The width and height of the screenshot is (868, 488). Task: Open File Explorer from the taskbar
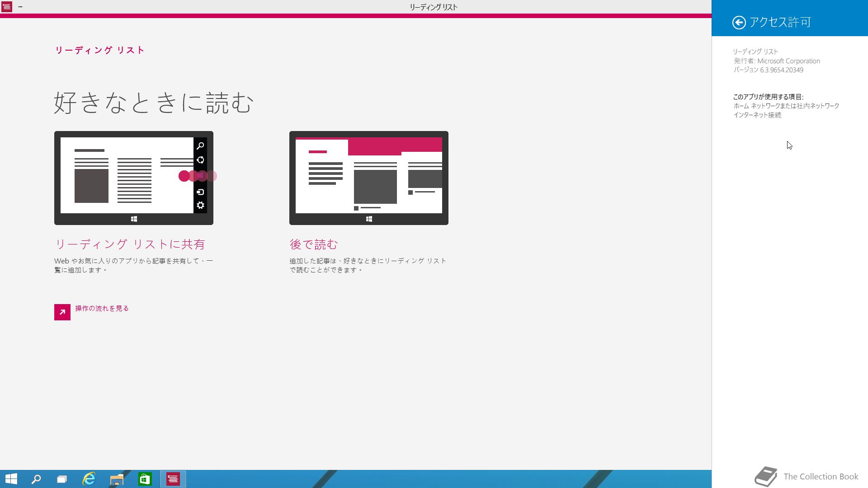point(117,479)
